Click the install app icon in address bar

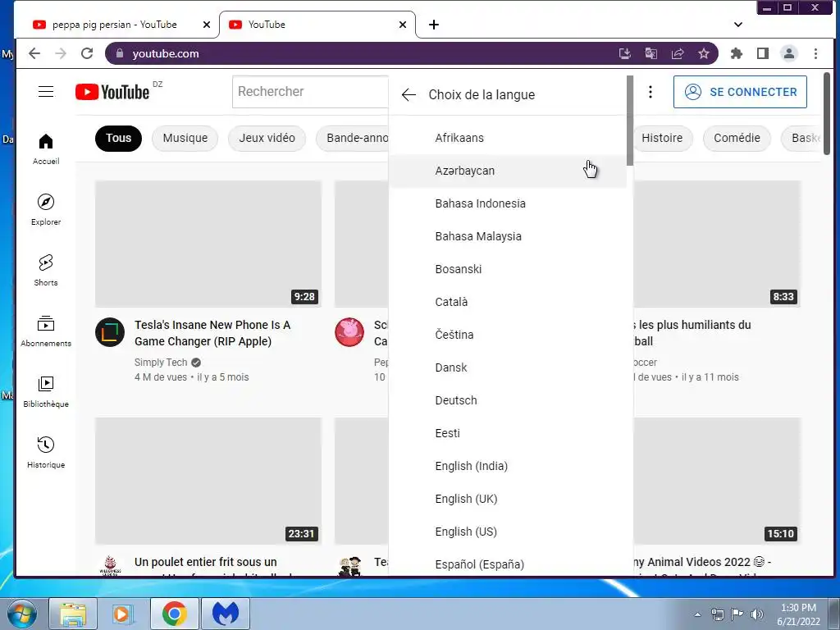click(624, 53)
